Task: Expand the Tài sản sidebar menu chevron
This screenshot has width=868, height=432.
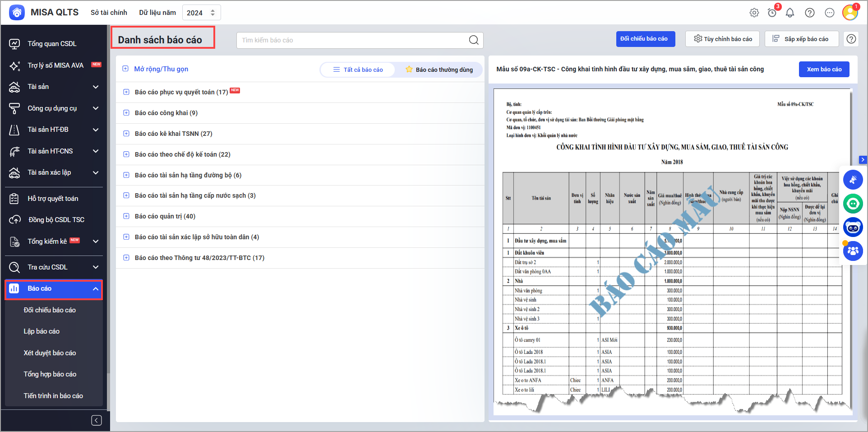Action: [96, 87]
